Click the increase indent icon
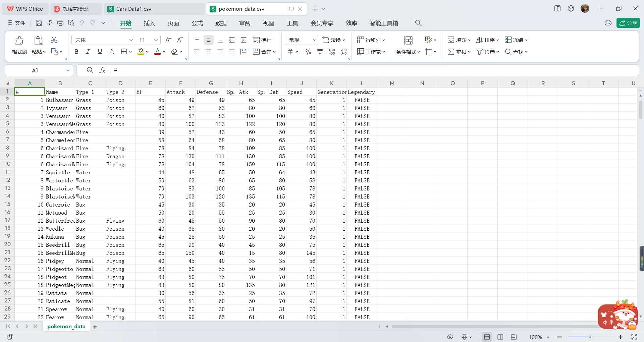The width and height of the screenshot is (644, 342). (x=244, y=40)
